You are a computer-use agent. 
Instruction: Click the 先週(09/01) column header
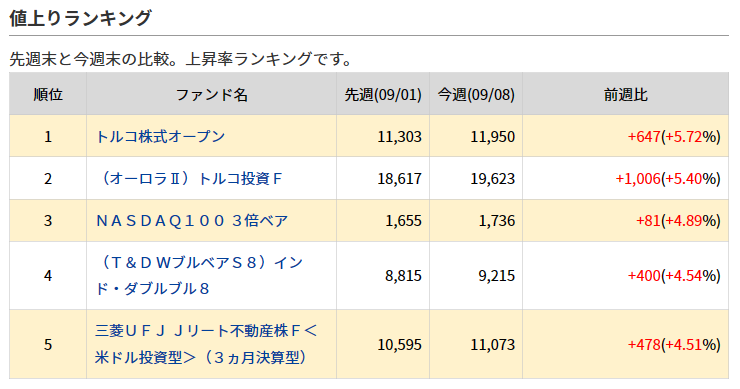[x=383, y=94]
